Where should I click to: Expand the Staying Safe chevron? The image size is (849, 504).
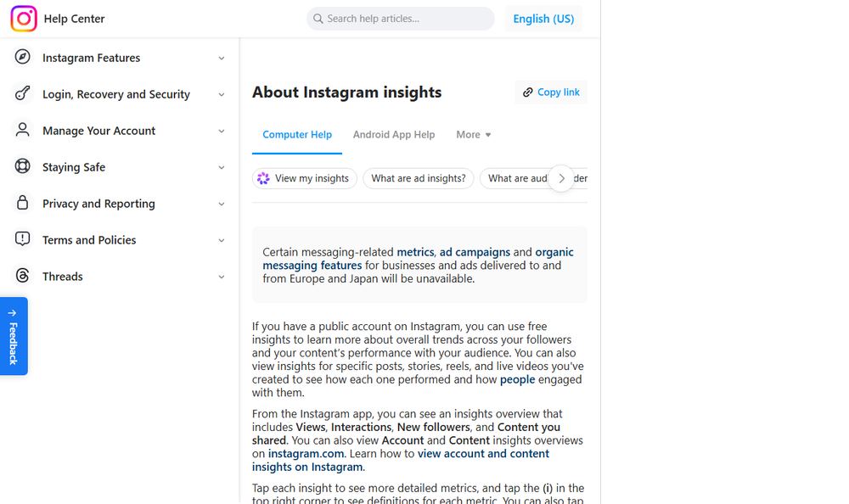tap(222, 167)
